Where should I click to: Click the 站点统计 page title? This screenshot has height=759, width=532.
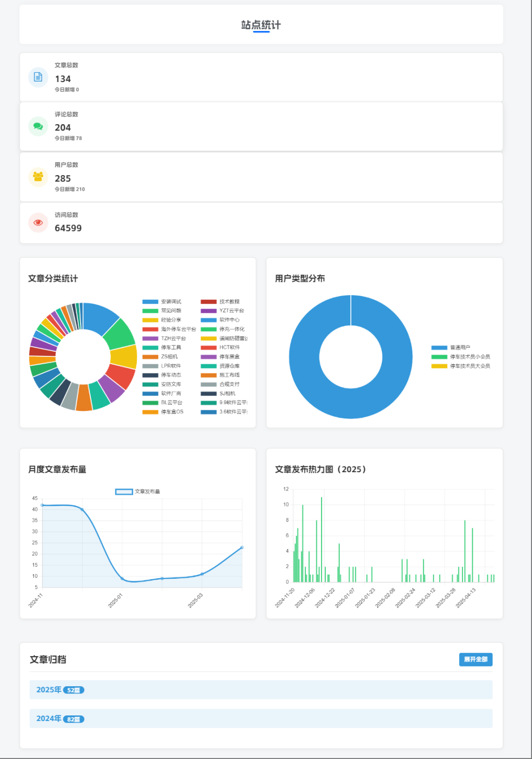point(261,25)
